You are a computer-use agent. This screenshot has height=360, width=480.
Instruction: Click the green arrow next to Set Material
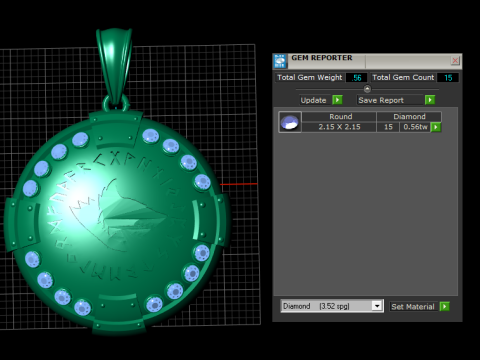click(x=444, y=306)
